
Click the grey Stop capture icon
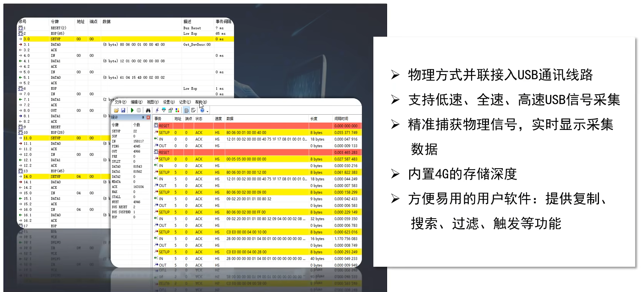click(x=139, y=110)
